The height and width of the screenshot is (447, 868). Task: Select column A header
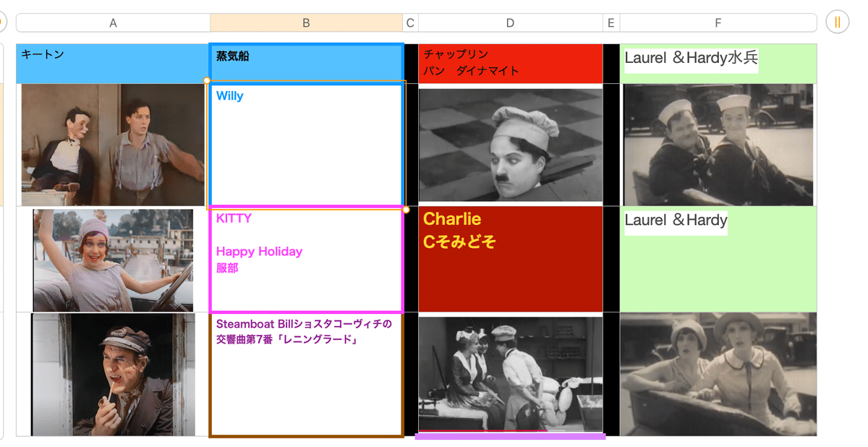click(114, 23)
